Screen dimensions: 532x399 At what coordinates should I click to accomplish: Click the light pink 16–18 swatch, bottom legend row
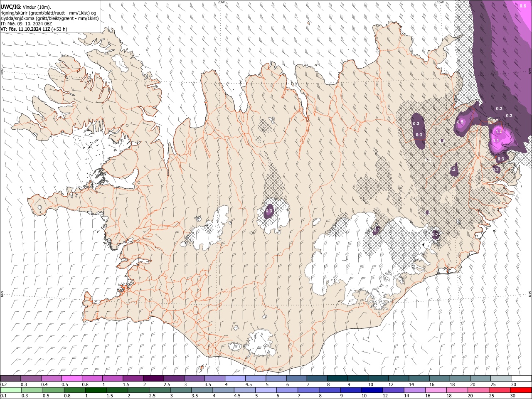click(436, 390)
